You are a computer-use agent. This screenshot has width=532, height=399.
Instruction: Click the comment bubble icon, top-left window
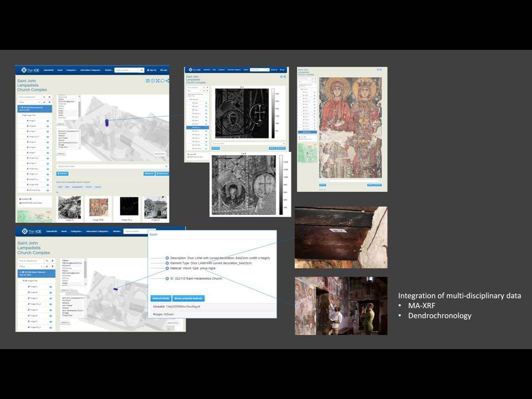(x=162, y=81)
